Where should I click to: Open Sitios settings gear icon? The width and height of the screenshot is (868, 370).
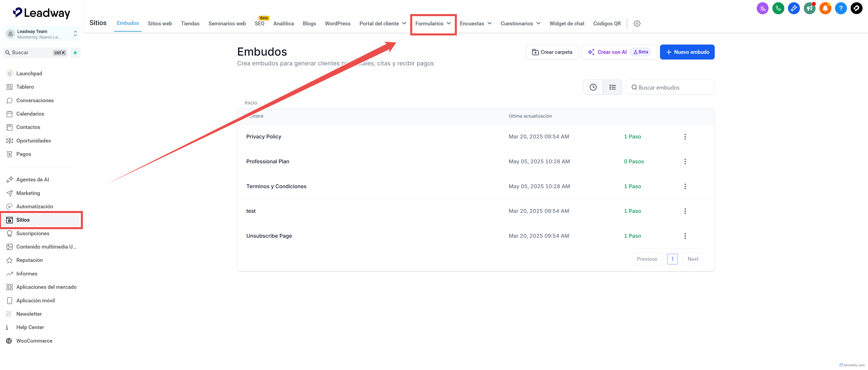click(636, 24)
